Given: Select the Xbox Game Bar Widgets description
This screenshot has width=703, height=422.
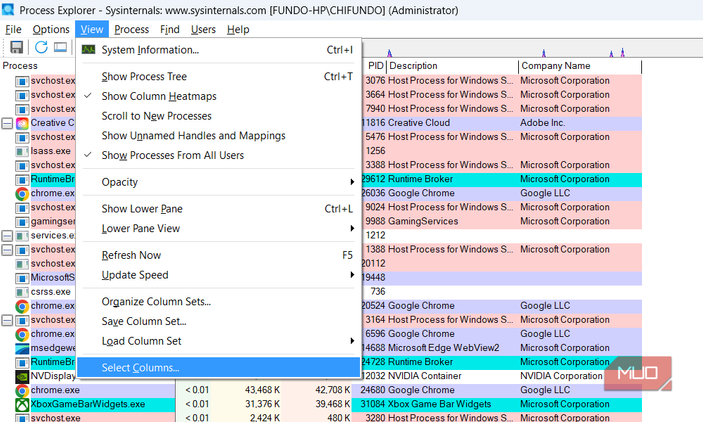Looking at the screenshot, I should coord(439,405).
